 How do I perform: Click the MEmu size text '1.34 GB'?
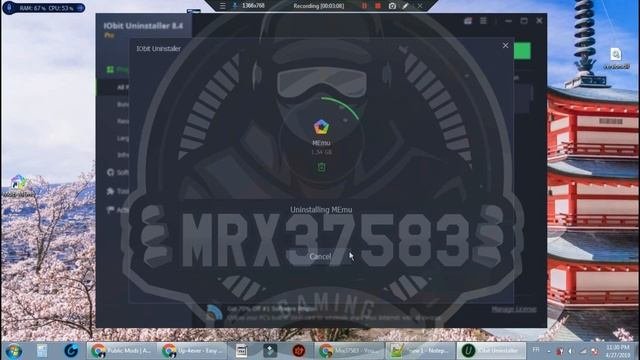pos(322,152)
